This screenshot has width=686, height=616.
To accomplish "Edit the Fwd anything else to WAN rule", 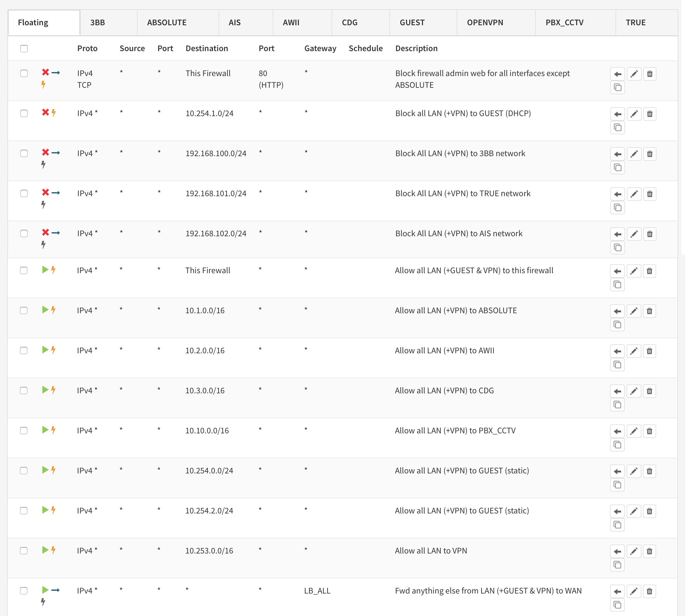I will pos(634,591).
